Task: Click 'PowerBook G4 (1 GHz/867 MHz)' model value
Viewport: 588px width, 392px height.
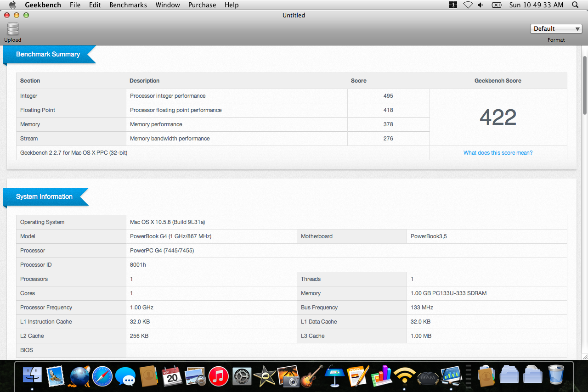Action: pyautogui.click(x=170, y=236)
